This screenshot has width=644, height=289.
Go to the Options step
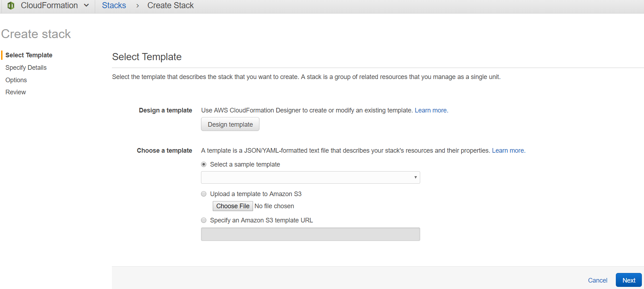(x=16, y=80)
